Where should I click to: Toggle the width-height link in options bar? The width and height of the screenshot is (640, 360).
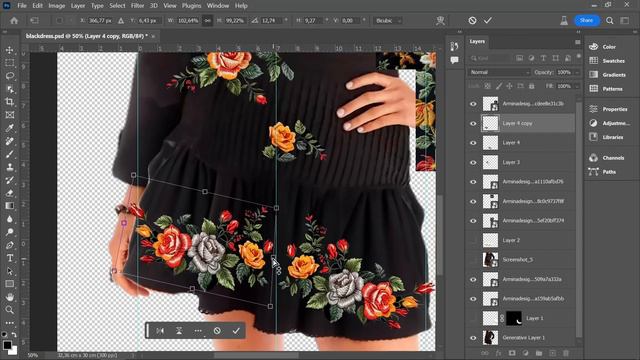[207, 20]
